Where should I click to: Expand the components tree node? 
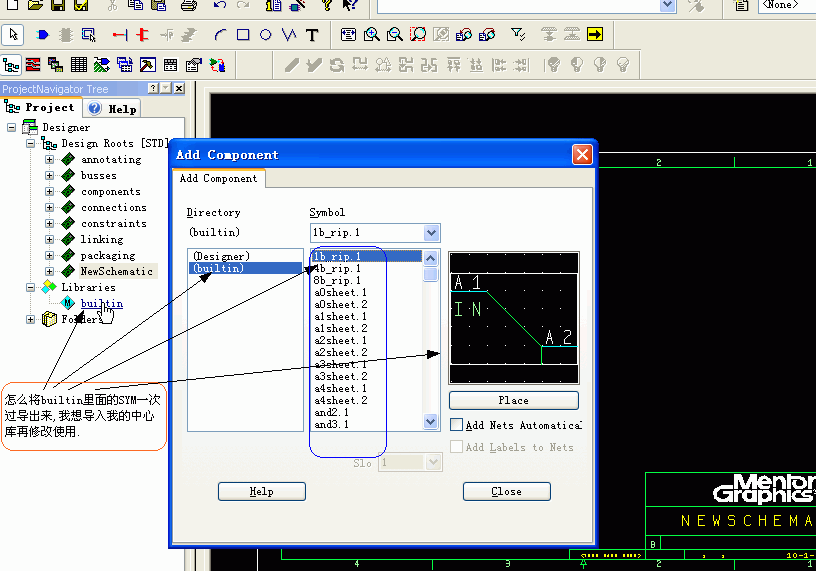49,191
